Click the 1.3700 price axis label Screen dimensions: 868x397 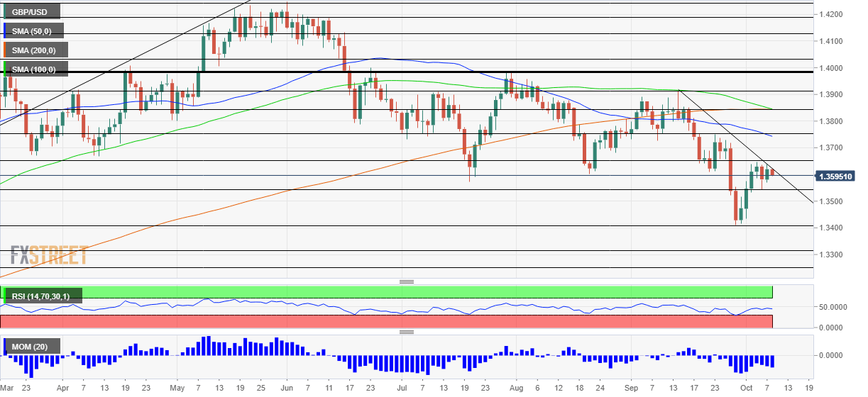click(830, 148)
